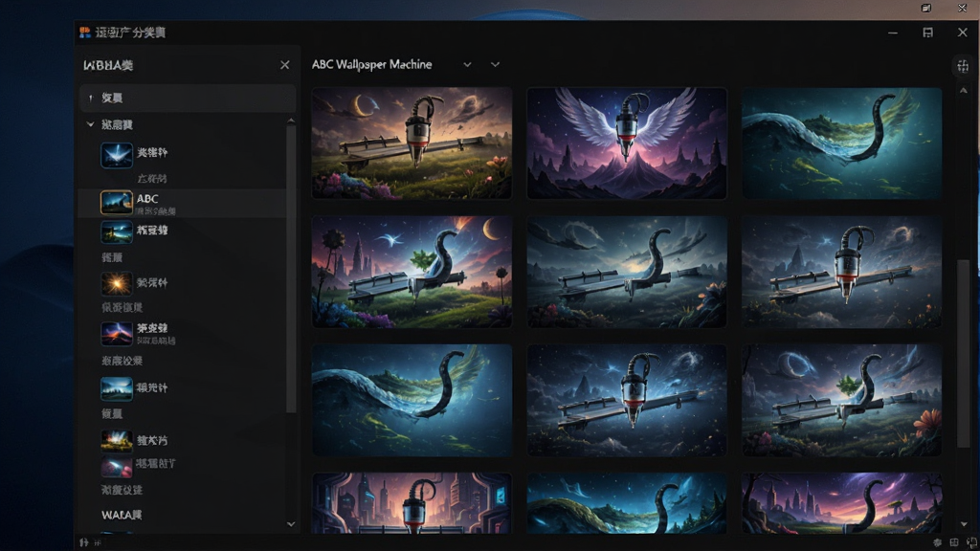
Task: Select the pink comet sidebar thumbnail
Action: click(x=117, y=466)
